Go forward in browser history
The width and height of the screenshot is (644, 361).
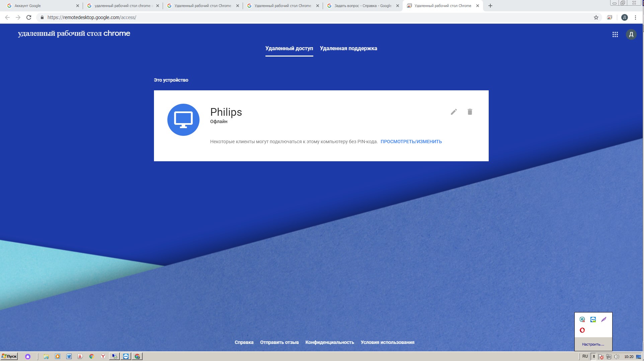[x=18, y=17]
